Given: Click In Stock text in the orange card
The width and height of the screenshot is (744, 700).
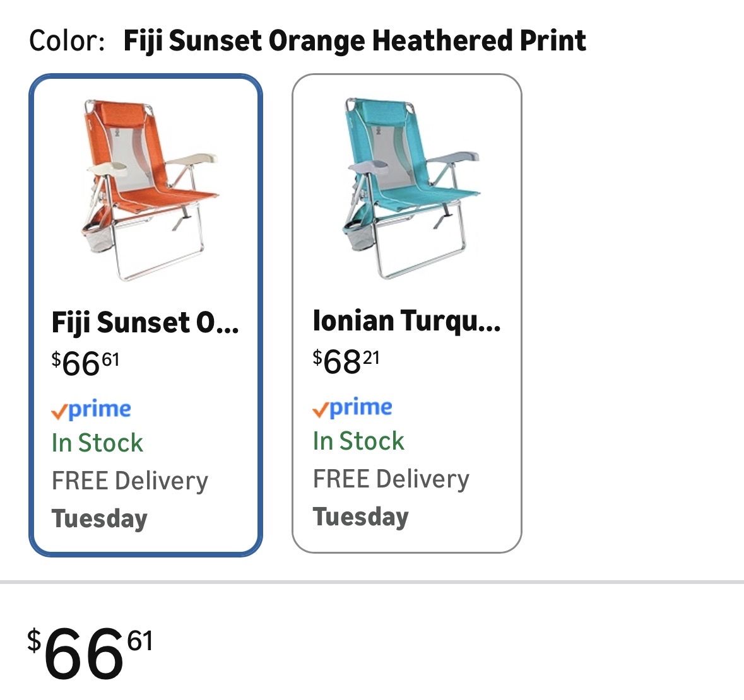Looking at the screenshot, I should tap(97, 443).
